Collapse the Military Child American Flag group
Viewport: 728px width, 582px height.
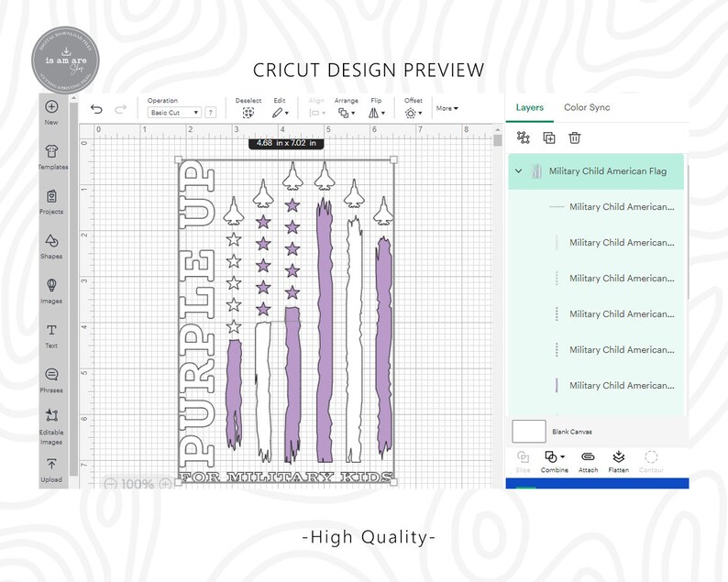click(519, 170)
